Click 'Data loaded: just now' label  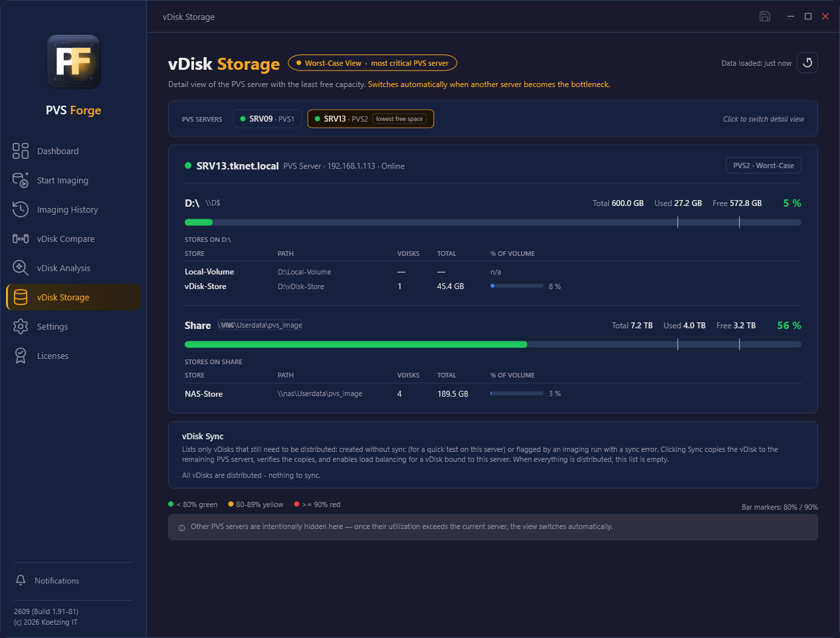(x=756, y=63)
